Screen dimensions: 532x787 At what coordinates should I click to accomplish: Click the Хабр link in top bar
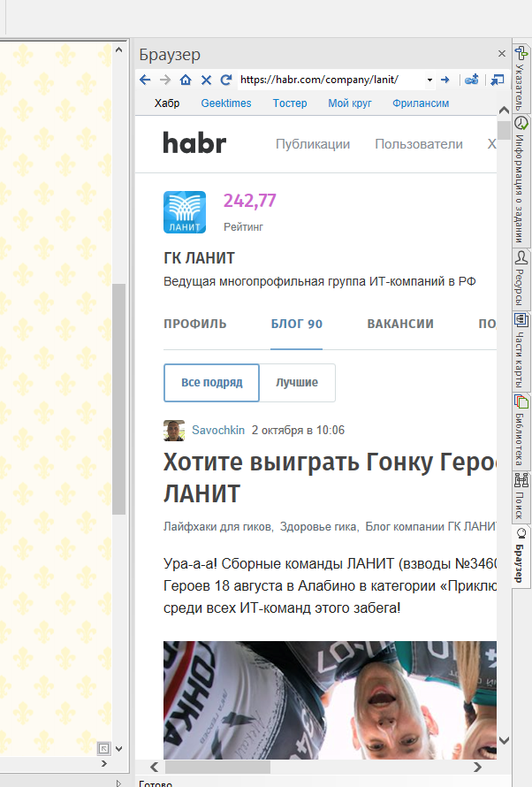coord(167,103)
